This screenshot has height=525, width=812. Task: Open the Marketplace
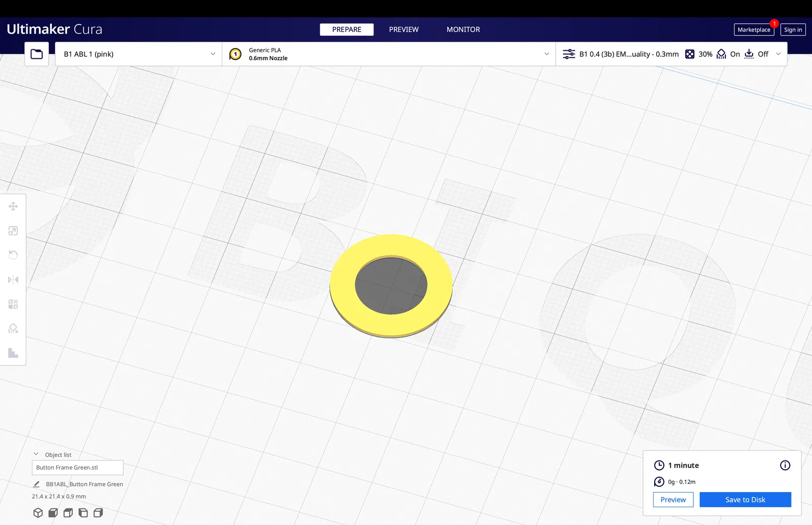coord(754,29)
